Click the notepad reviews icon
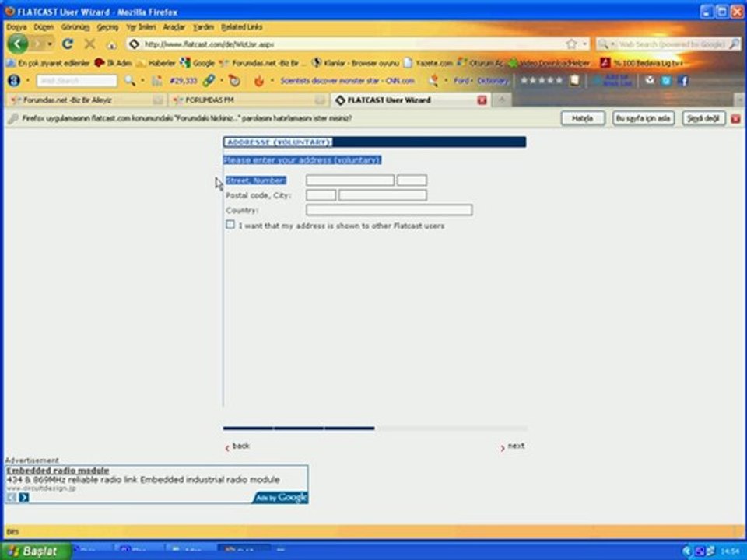This screenshot has width=747, height=560. pos(575,80)
